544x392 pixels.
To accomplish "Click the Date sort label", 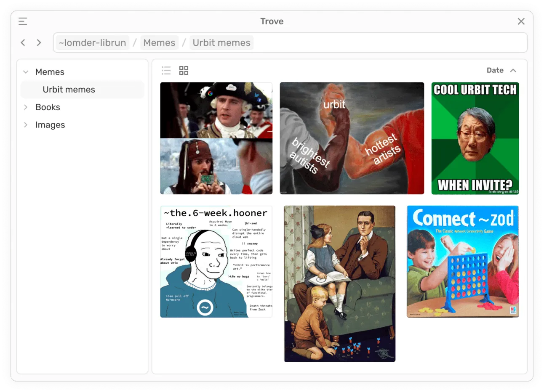I will click(495, 70).
